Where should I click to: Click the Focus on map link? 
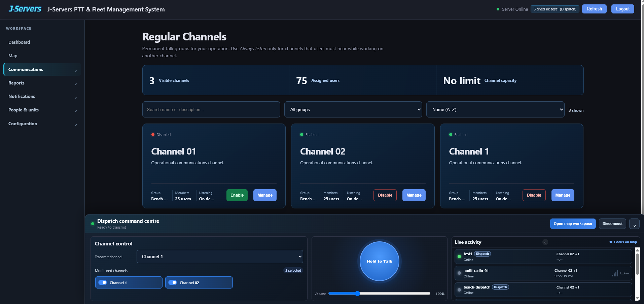623,242
